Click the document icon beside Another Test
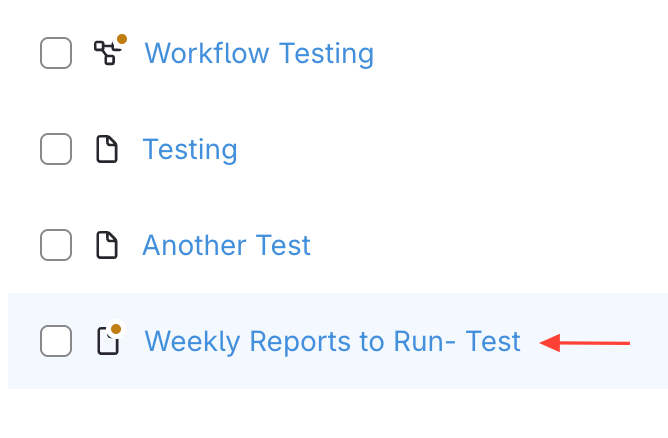668x438 pixels. (x=106, y=245)
